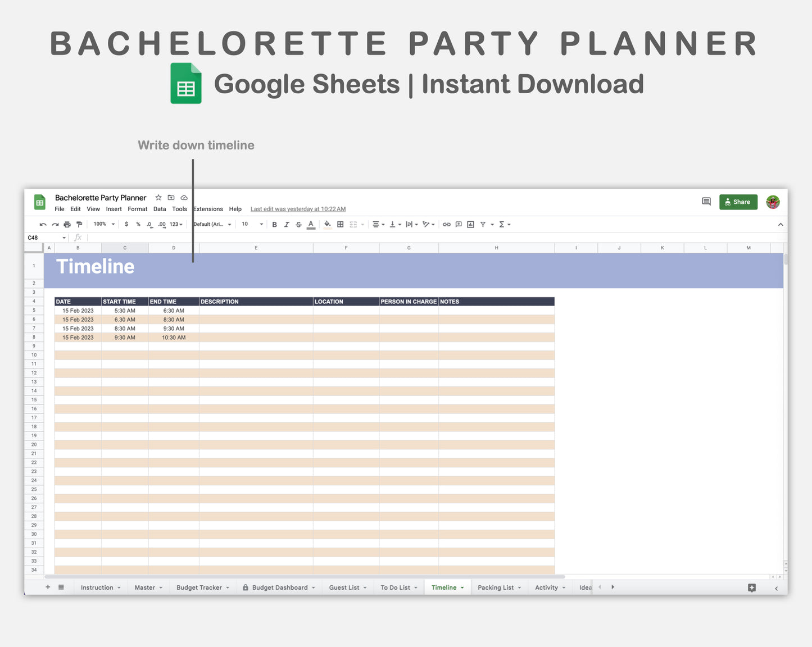Insert a chart from the toolbar
The height and width of the screenshot is (647, 812).
(x=470, y=224)
